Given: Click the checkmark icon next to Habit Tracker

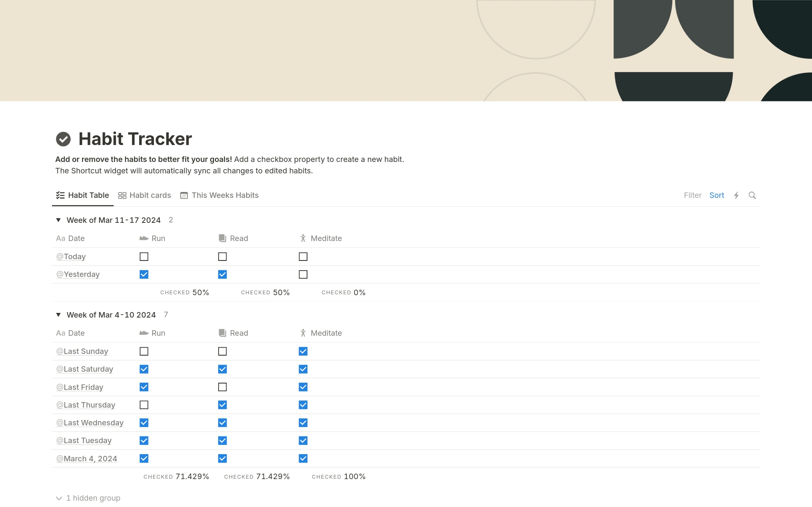Looking at the screenshot, I should pyautogui.click(x=64, y=138).
